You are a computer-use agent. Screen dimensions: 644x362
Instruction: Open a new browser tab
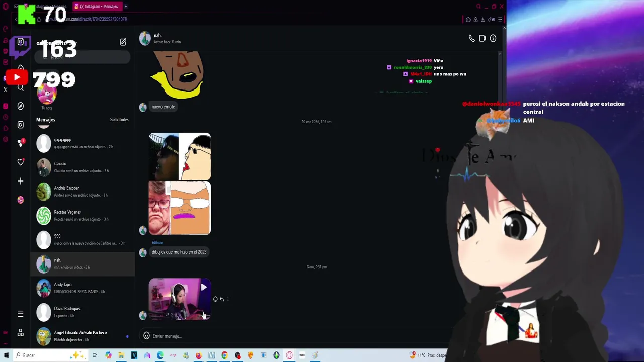coord(126,7)
